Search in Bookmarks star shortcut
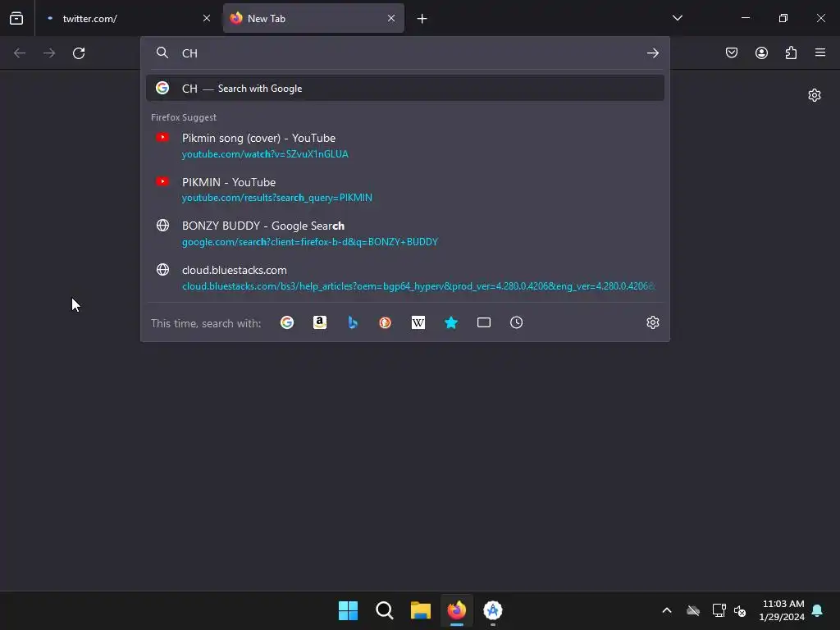This screenshot has height=630, width=840. tap(451, 322)
